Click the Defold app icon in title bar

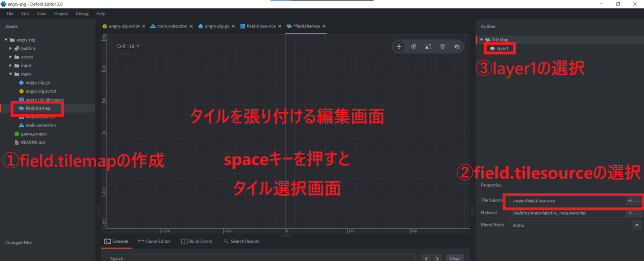[x=3, y=4]
